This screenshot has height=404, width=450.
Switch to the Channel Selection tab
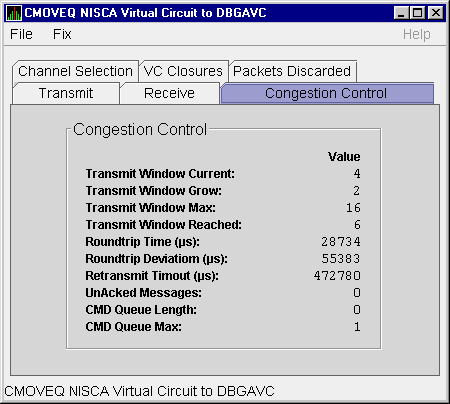75,71
